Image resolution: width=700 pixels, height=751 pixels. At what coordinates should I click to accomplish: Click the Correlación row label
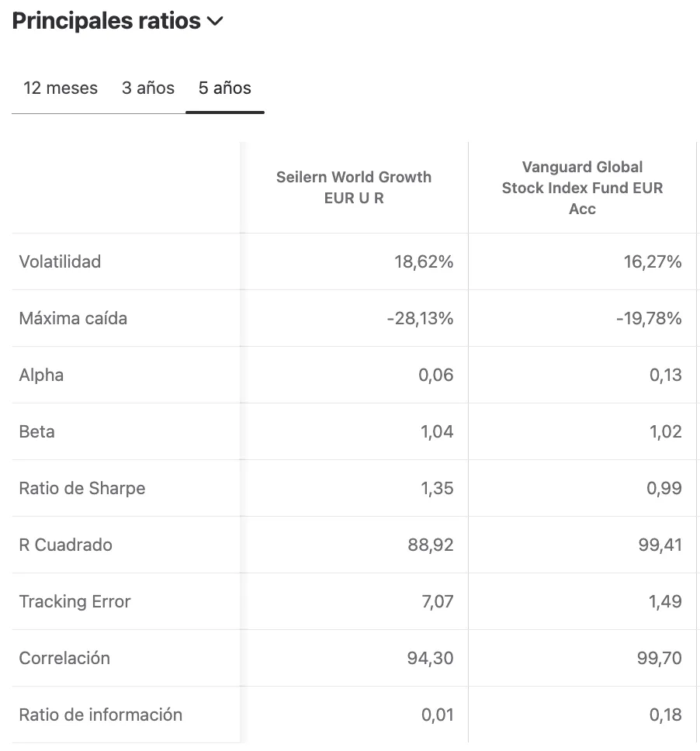tap(64, 658)
